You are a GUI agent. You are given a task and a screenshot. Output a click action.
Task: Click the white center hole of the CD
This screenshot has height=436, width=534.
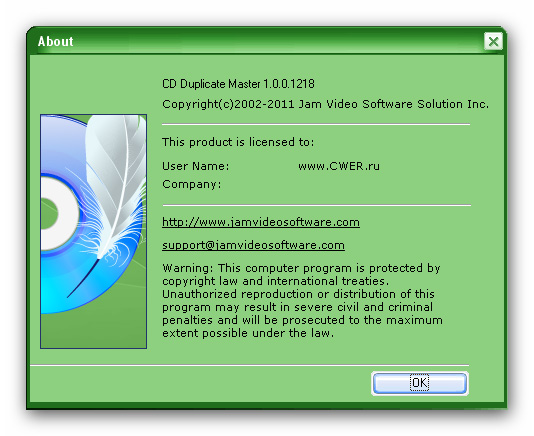tap(58, 214)
